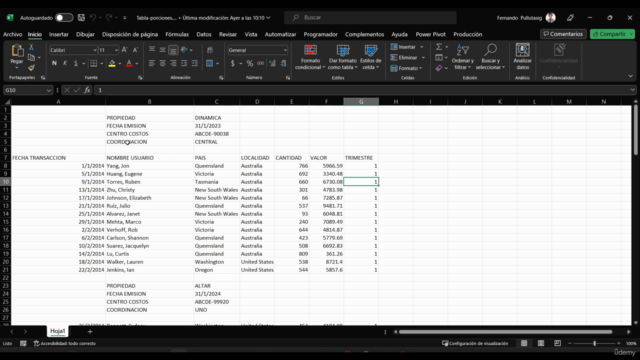Add a new sheet with the plus button
Viewport: 640px width, 360px height.
[x=90, y=331]
